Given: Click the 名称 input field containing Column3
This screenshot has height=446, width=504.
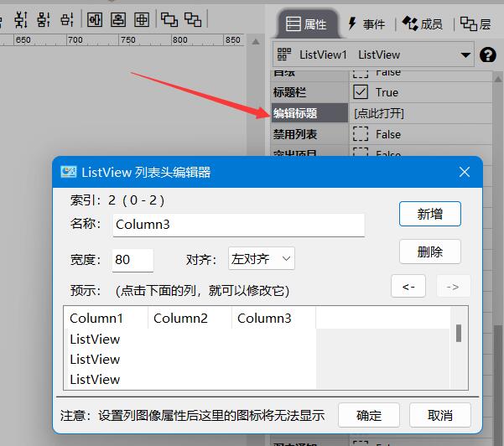Looking at the screenshot, I should tap(237, 225).
